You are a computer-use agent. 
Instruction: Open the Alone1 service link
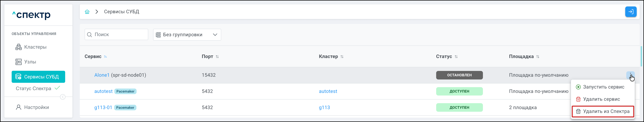102,75
